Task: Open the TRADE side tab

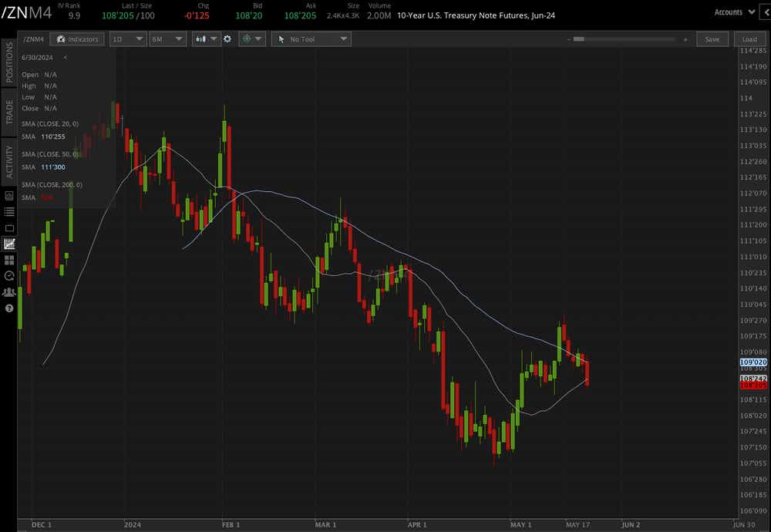Action: (x=8, y=112)
